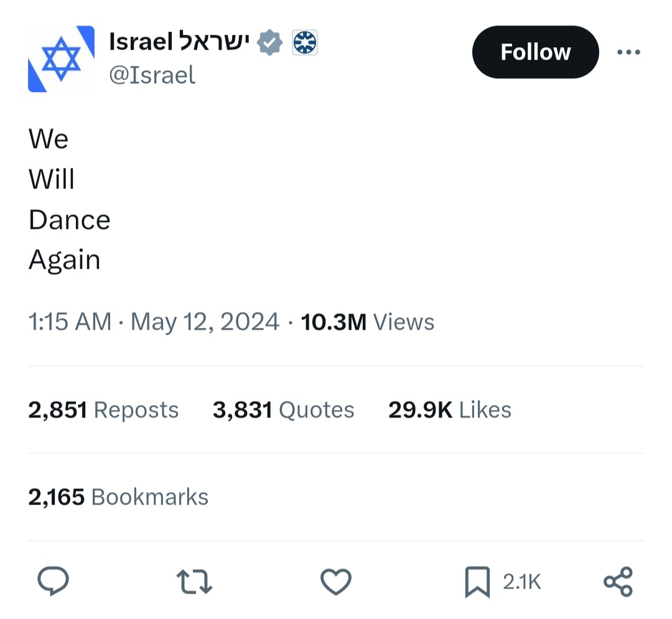Open the 3,831 Quotes list
This screenshot has width=672, height=619.
(284, 409)
